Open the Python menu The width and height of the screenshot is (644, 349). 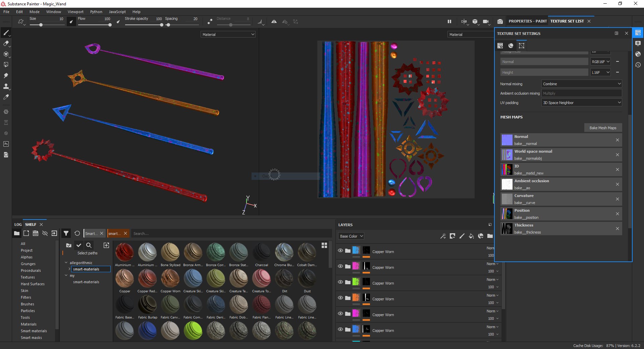(x=96, y=12)
